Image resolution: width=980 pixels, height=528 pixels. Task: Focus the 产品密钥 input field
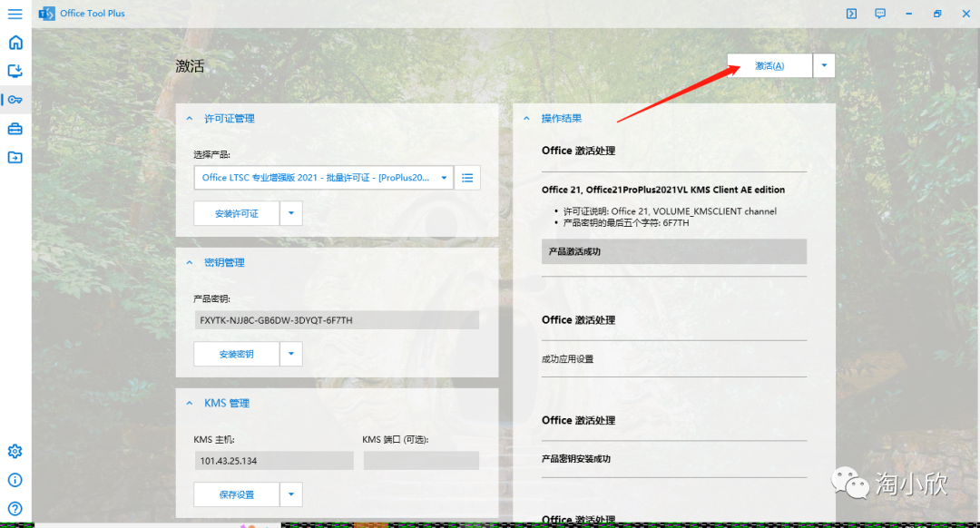point(337,320)
